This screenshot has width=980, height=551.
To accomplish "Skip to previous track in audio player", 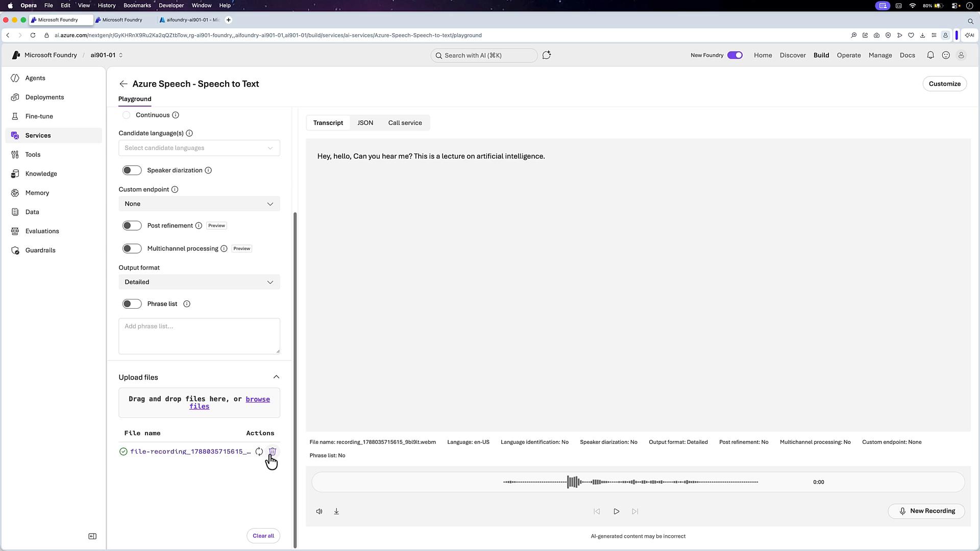I will tap(597, 511).
